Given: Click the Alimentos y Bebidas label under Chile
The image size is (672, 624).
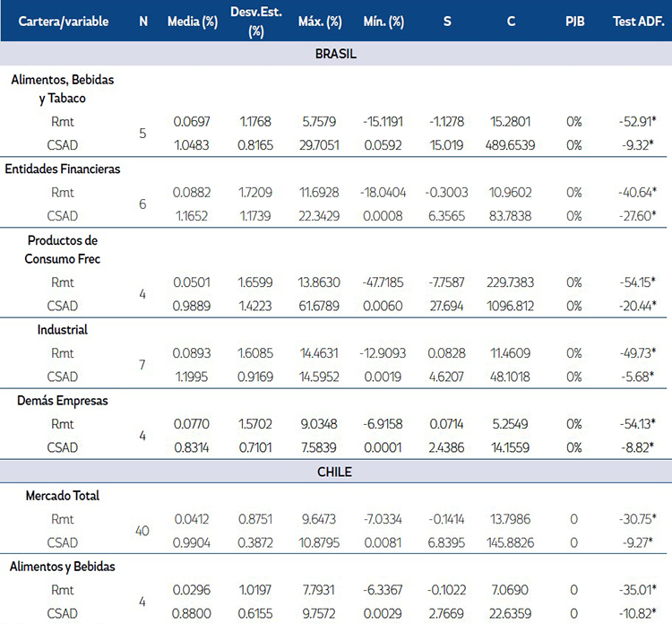Looking at the screenshot, I should click(x=63, y=567).
